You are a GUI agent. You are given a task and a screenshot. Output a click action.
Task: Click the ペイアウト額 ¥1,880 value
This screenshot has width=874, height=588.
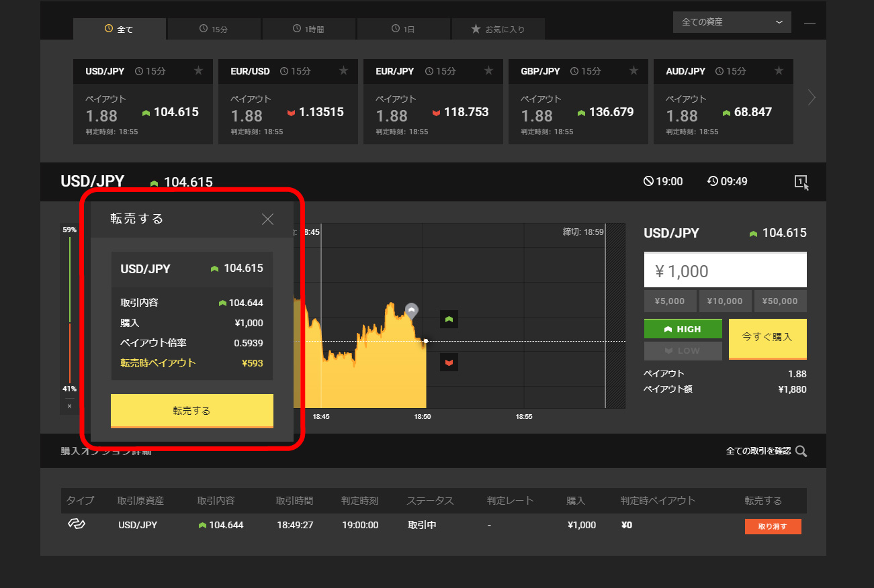tap(792, 389)
